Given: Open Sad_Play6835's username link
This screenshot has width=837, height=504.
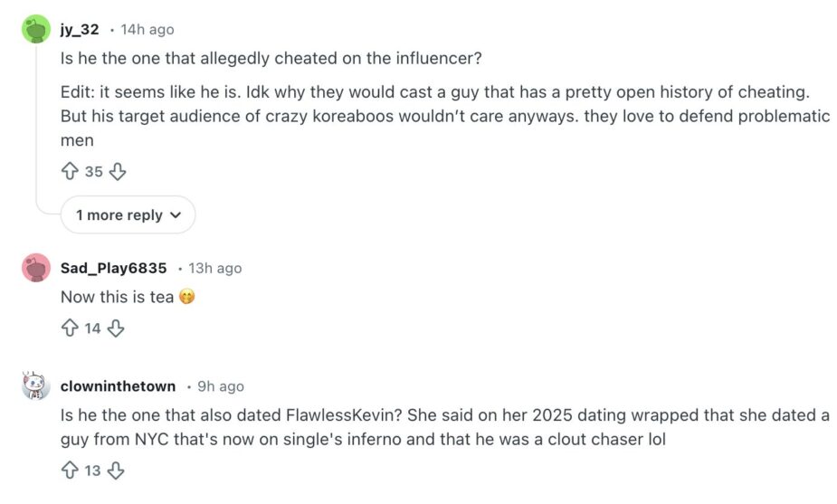Looking at the screenshot, I should (113, 268).
